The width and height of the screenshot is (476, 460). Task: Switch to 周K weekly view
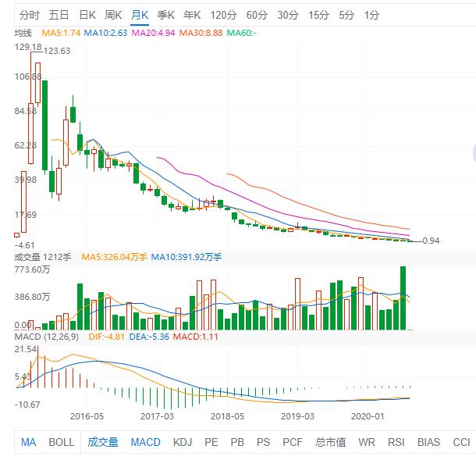point(113,15)
